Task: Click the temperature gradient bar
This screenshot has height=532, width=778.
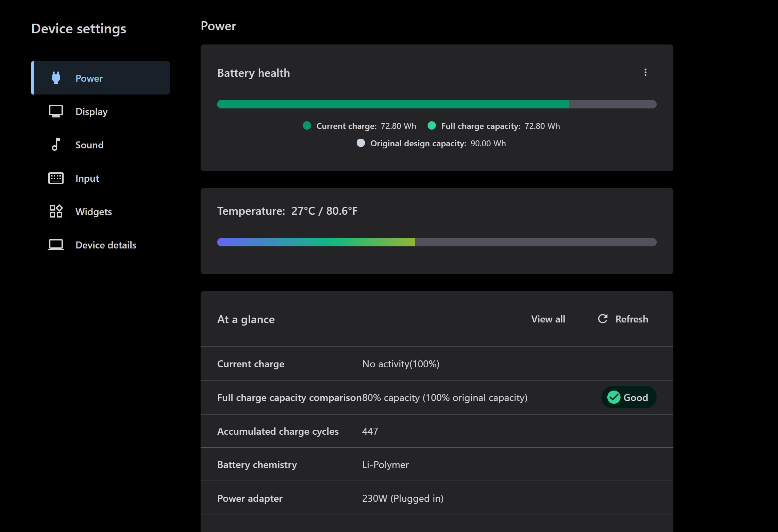Action: [x=437, y=242]
